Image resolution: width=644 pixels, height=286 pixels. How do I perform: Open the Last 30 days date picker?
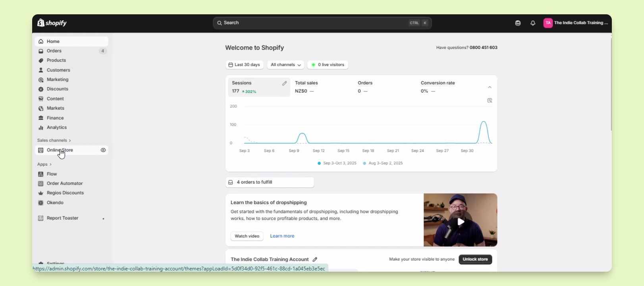[245, 65]
